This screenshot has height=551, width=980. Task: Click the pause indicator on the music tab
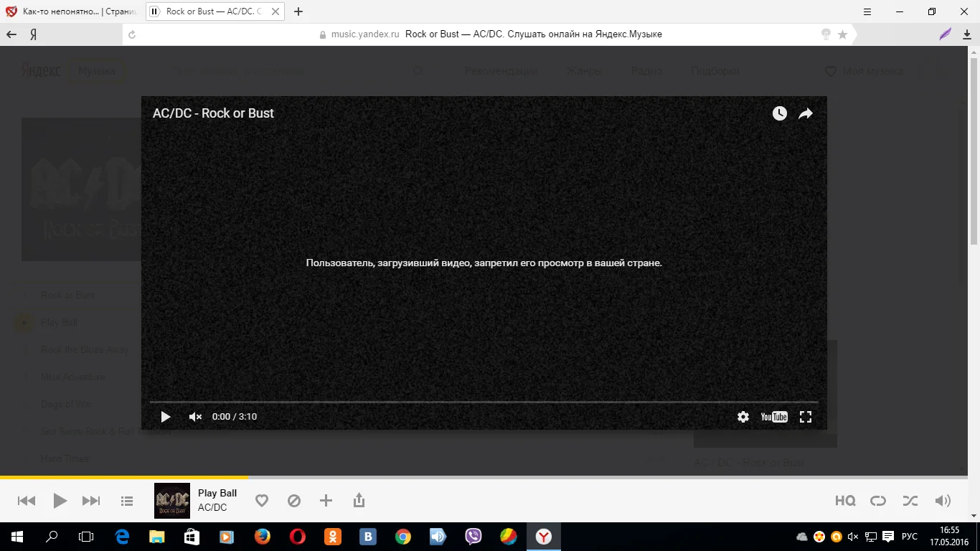point(154,11)
